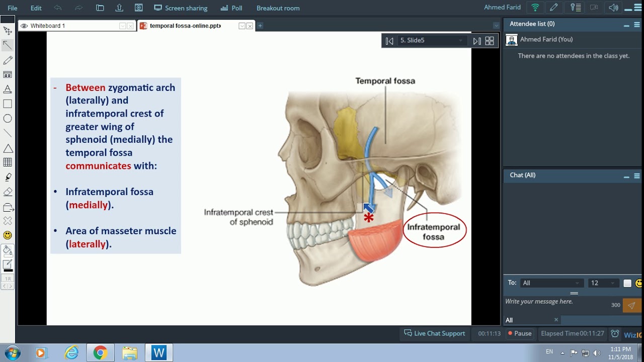Select the triangle shape tool
This screenshot has width=644, height=362.
8,148
